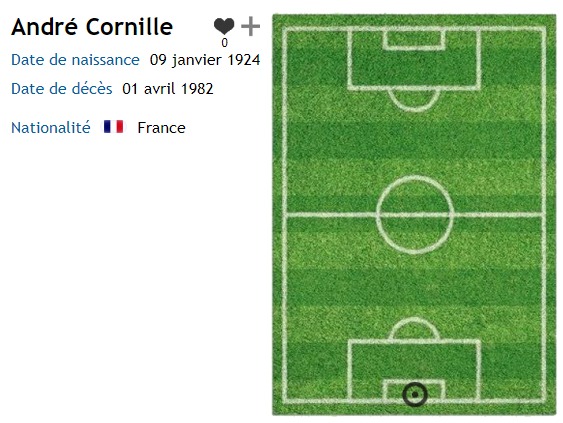Open the Date de décès link
This screenshot has width=563, height=423.
[x=61, y=89]
